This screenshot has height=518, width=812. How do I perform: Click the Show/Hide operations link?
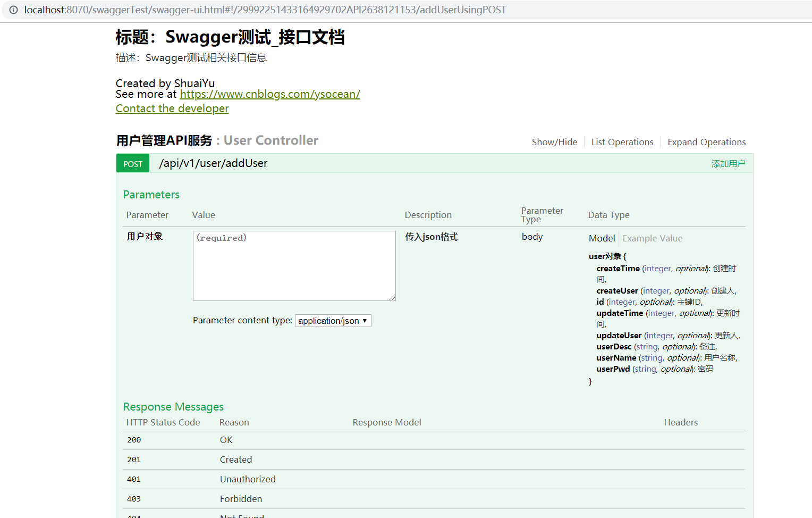point(554,142)
